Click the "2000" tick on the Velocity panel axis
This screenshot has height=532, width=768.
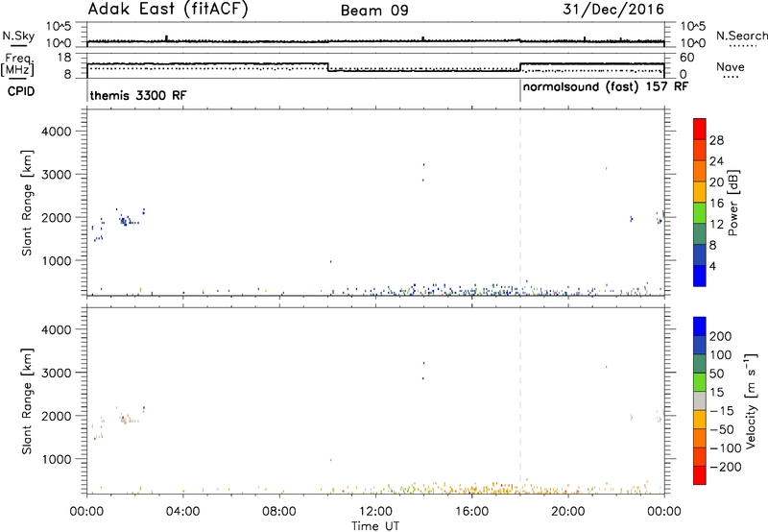pos(57,416)
